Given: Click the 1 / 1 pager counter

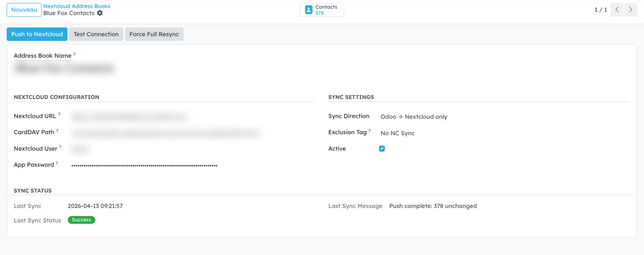Looking at the screenshot, I should (600, 10).
